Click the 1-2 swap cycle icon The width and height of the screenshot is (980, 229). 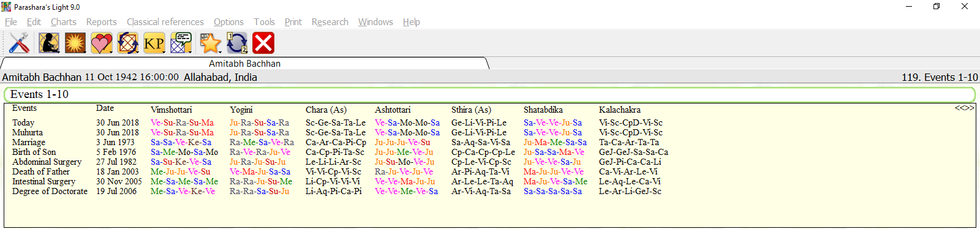coord(237,43)
